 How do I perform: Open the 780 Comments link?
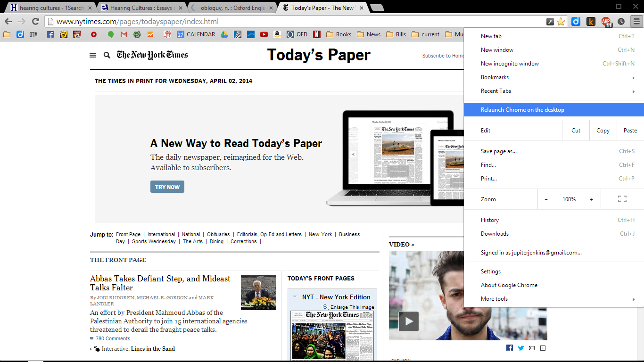[x=113, y=338]
